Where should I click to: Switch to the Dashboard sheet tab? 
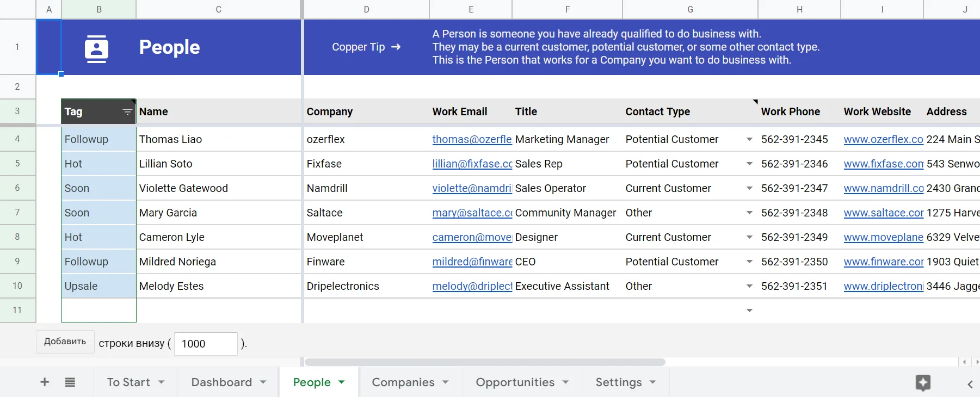(221, 382)
